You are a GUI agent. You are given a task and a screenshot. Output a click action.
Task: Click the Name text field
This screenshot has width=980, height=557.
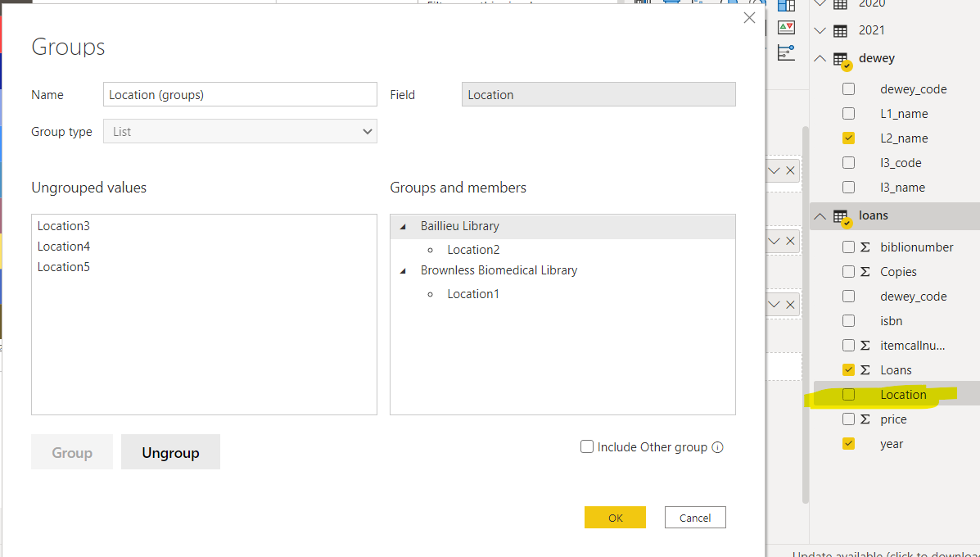pyautogui.click(x=240, y=94)
